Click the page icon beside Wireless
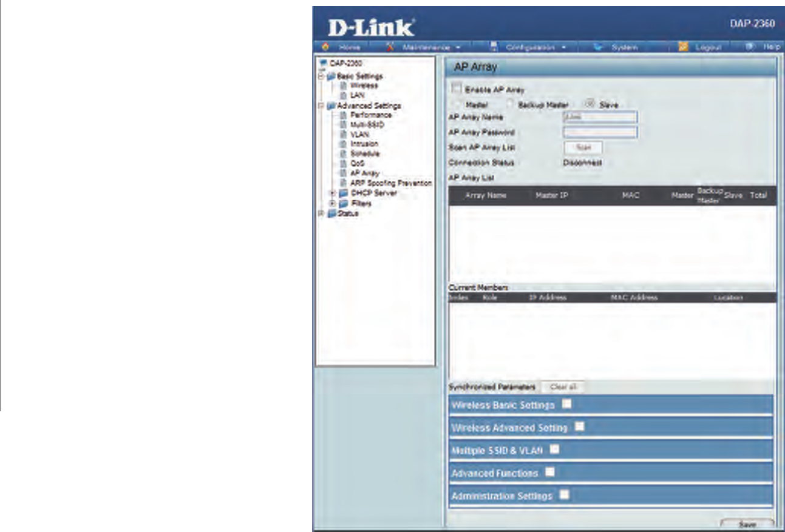 [x=343, y=86]
